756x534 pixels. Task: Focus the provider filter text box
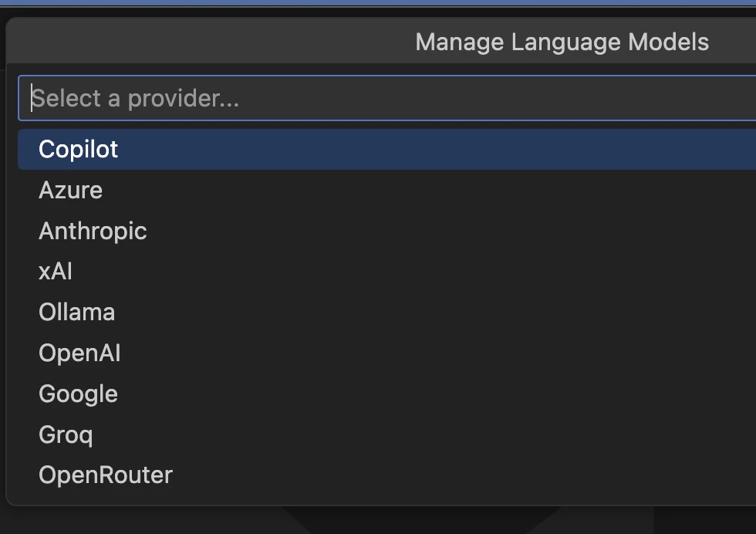tap(386, 98)
